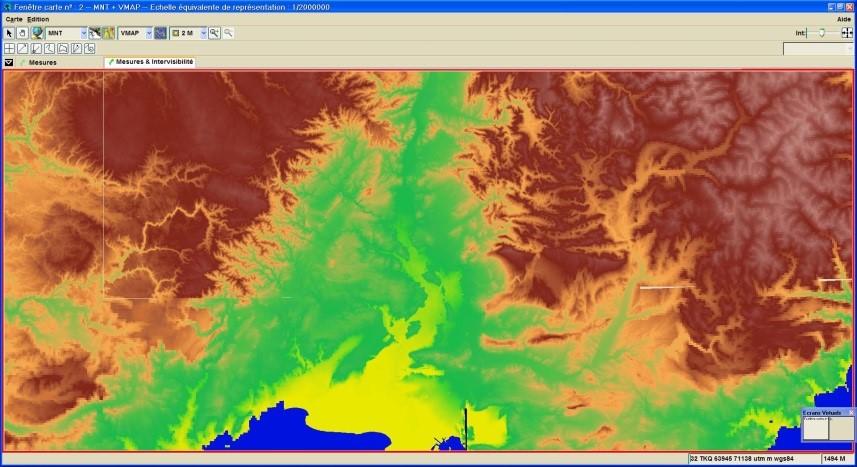
Task: Click the globe map icon
Action: click(37, 33)
